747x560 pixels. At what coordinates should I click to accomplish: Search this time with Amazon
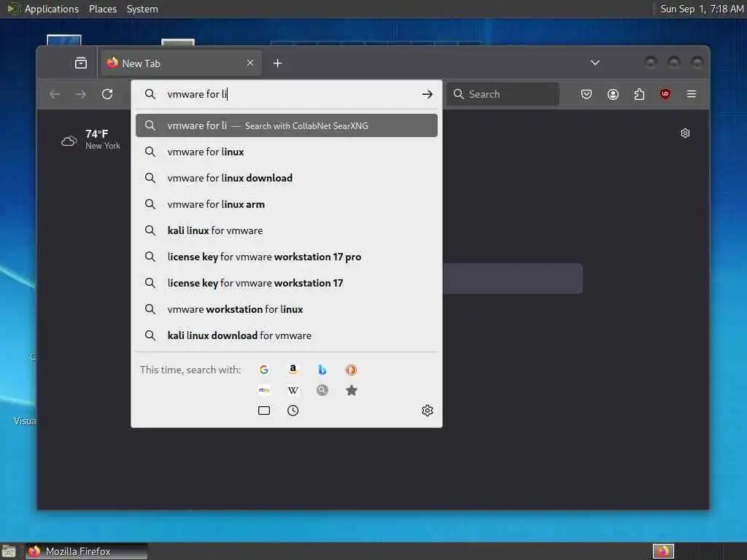point(293,370)
